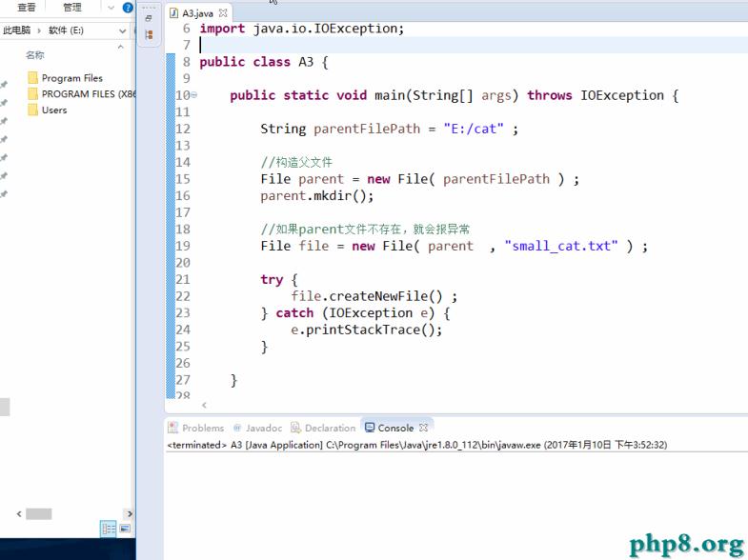748x560 pixels.
Task: Click e.printStackTrace() on line 24
Action: [366, 330]
